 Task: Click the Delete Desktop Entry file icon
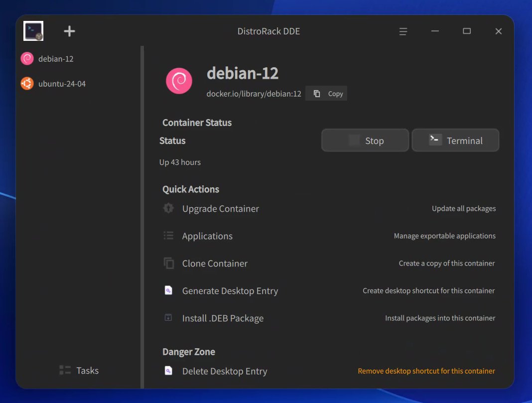pos(168,371)
